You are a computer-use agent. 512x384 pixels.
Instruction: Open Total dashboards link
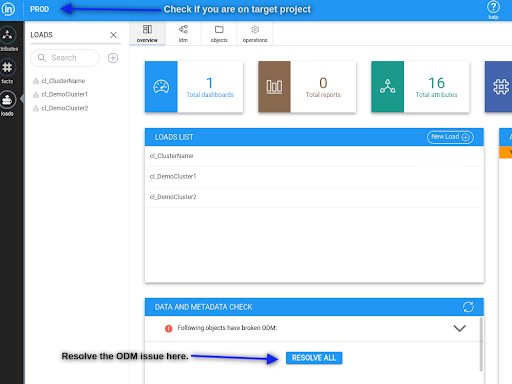point(210,95)
